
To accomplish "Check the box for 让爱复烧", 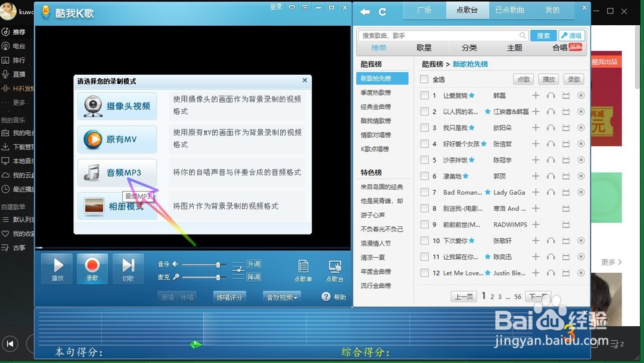I will (x=424, y=95).
